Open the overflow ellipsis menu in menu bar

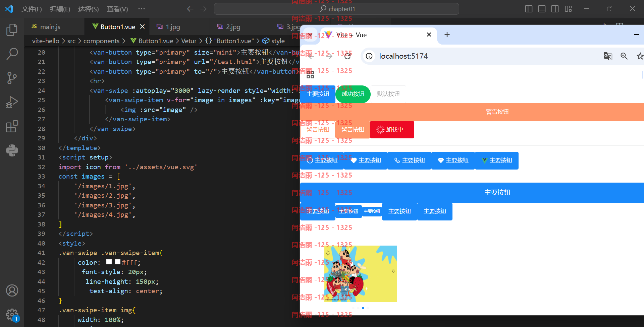[x=142, y=9]
